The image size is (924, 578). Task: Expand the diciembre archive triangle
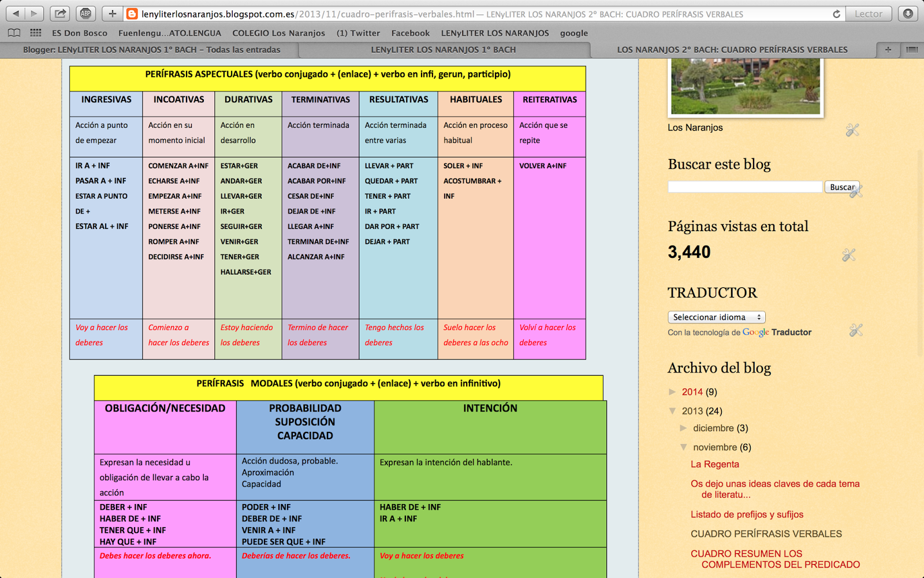pyautogui.click(x=684, y=428)
